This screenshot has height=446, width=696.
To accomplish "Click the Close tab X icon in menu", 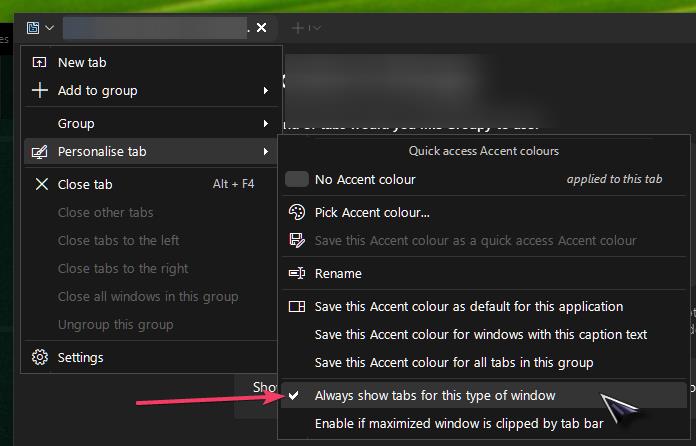I will pyautogui.click(x=41, y=184).
